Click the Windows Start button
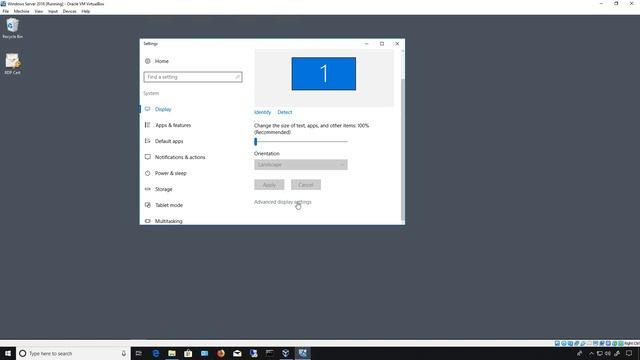The height and width of the screenshot is (360, 640). click(8, 353)
